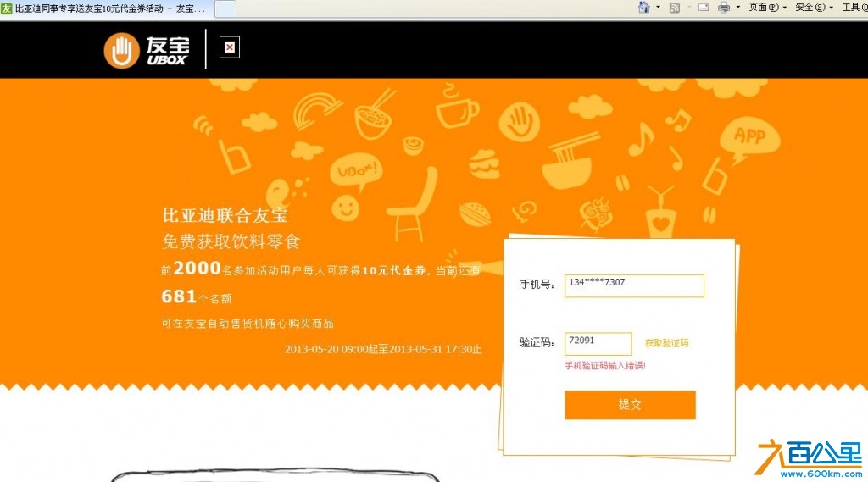Open the 工具 menu

click(854, 7)
